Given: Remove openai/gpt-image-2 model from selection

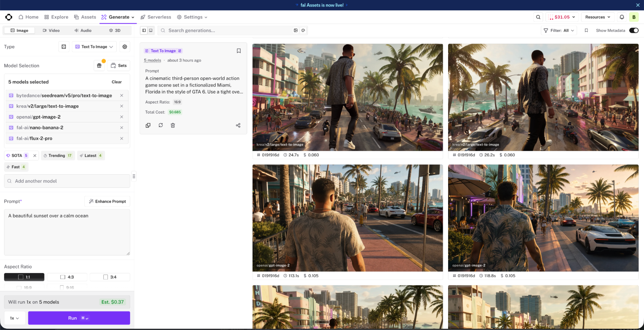Looking at the screenshot, I should click(x=121, y=117).
